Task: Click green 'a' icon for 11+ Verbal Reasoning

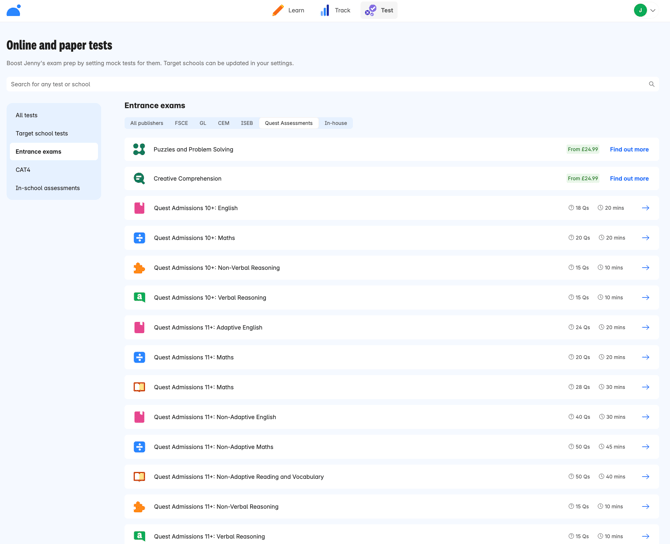Action: point(139,536)
